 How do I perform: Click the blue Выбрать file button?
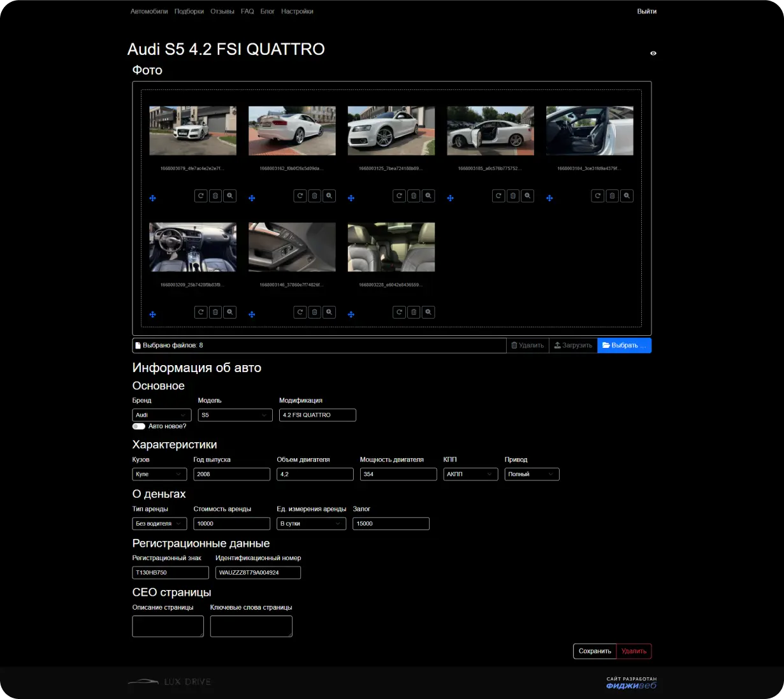point(625,345)
